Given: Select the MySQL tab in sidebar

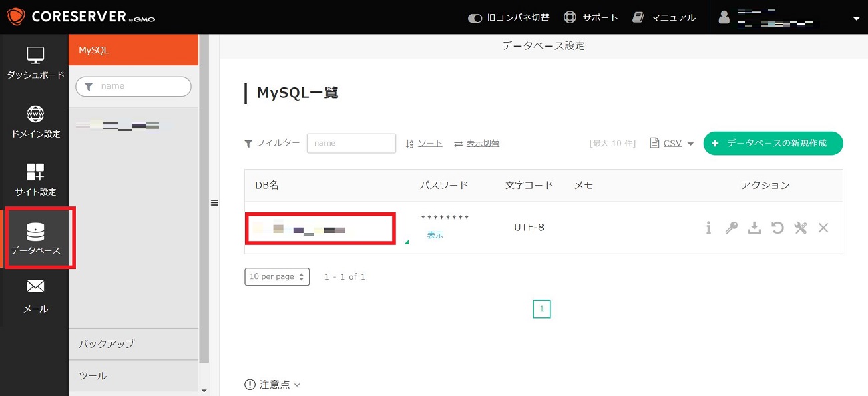Looking at the screenshot, I should pyautogui.click(x=134, y=50).
